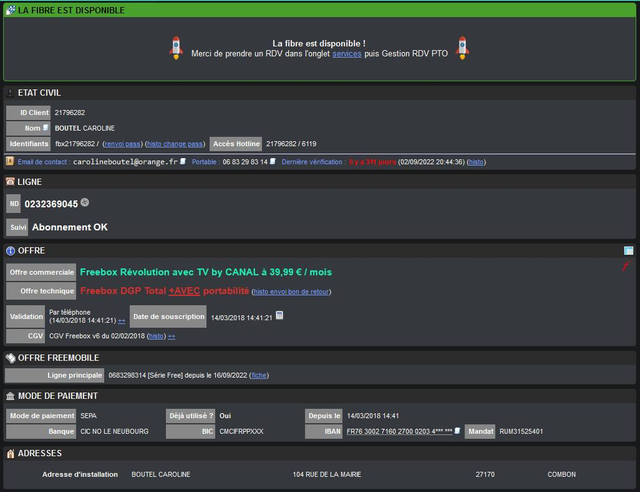Screen dimensions: 640x492
Task: Click the copy icon after email address
Action: (x=183, y=161)
